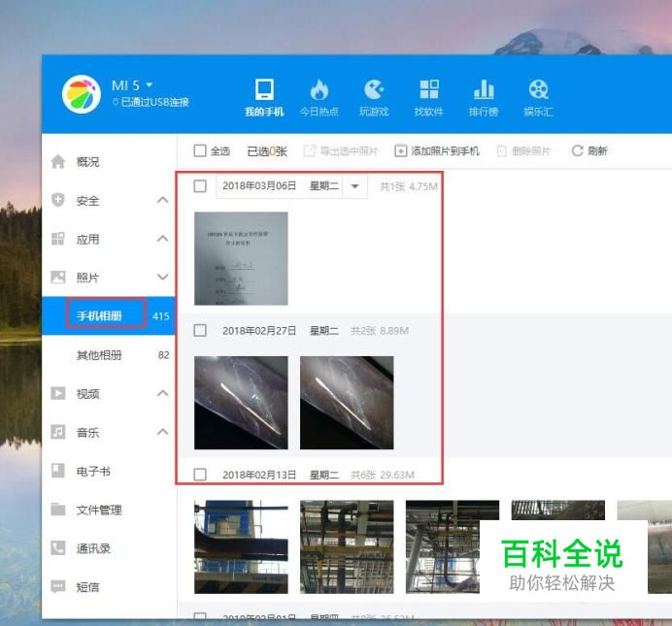Click the 照片 picture sidebar icon
The image size is (672, 626).
[58, 277]
